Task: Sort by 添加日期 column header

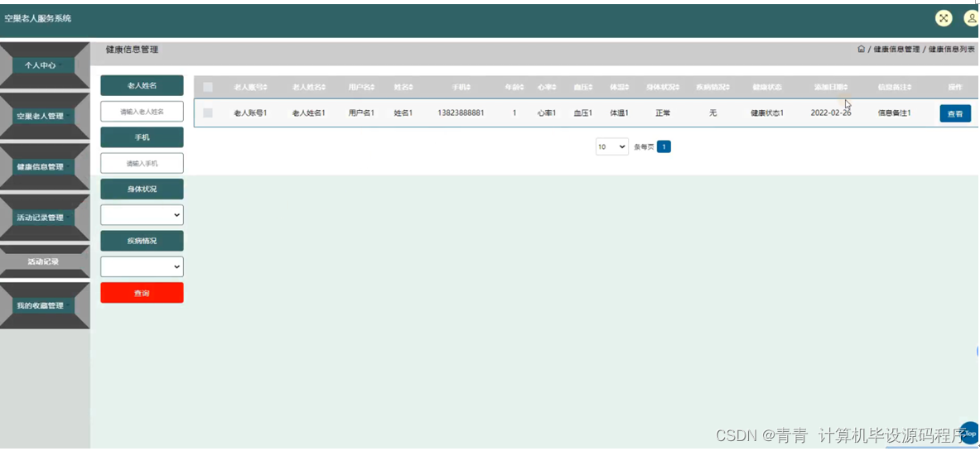Action: coord(831,88)
